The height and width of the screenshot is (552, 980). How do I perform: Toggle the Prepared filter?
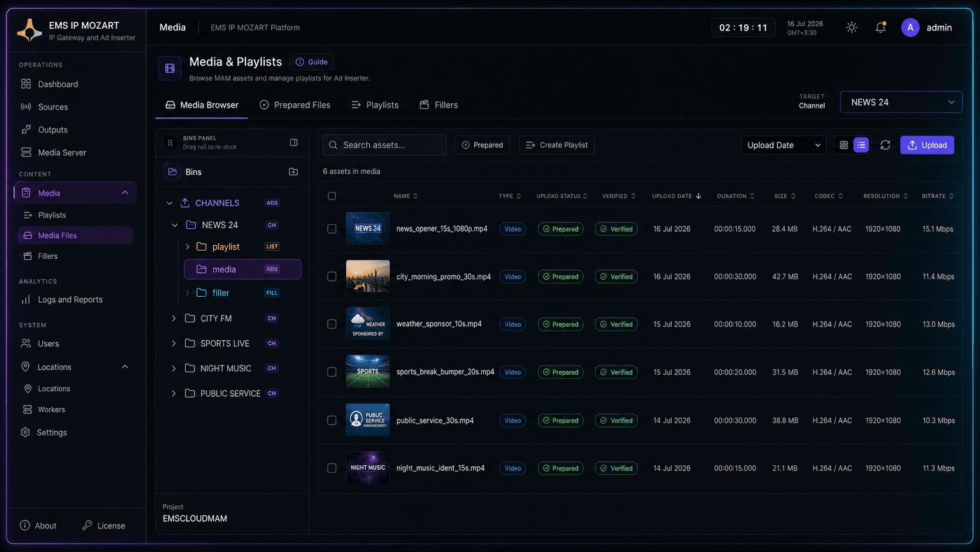click(x=482, y=145)
